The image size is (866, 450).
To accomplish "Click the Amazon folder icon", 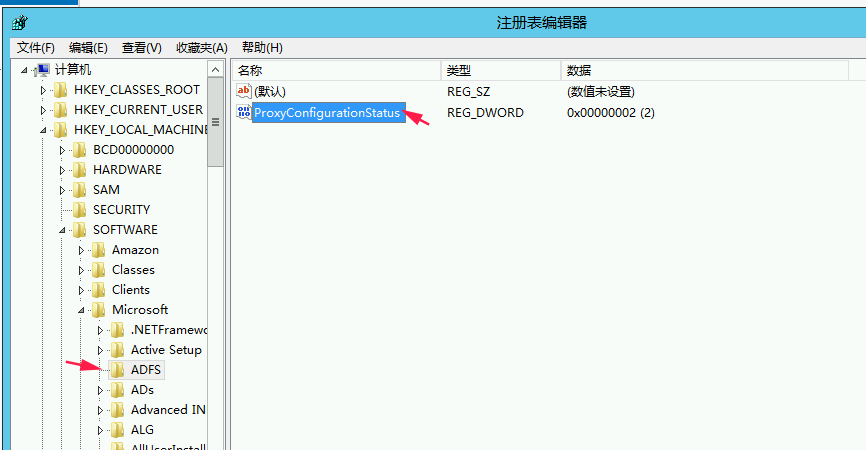I will [x=98, y=250].
